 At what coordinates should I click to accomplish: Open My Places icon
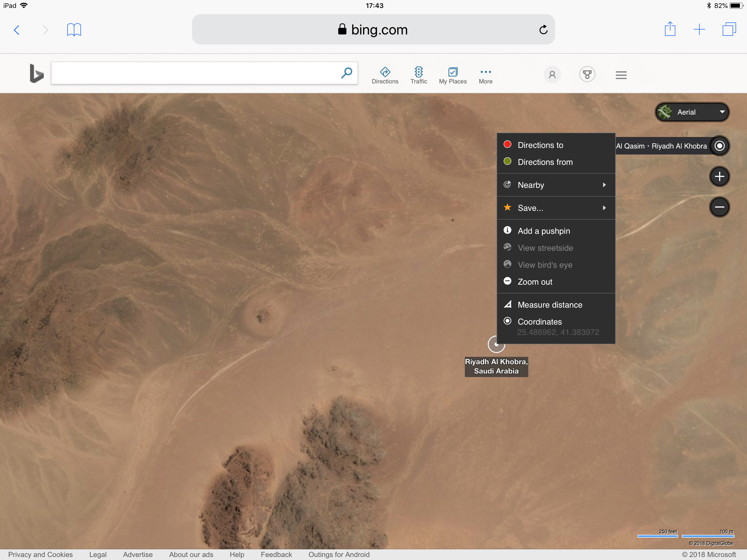[x=453, y=72]
